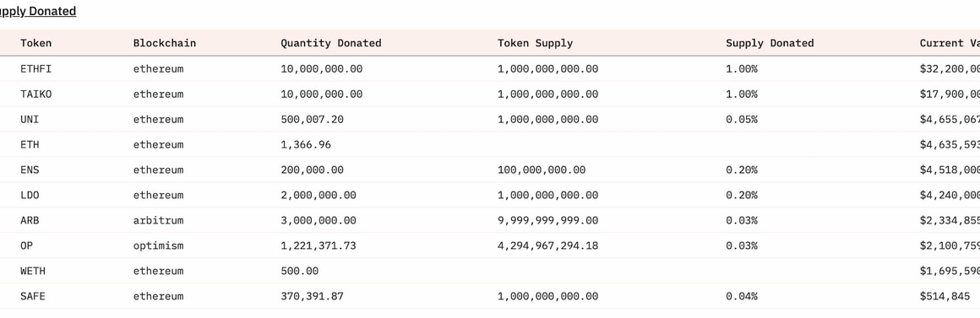This screenshot has height=318, width=980.
Task: Click quantity 1,366.96 in ETH row
Action: [x=306, y=144]
